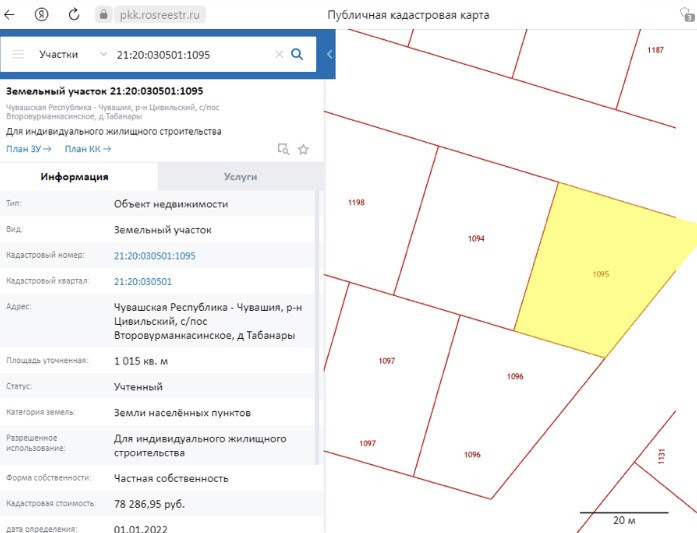The image size is (697, 533).
Task: Click the search field with cadastral number
Action: 190,54
